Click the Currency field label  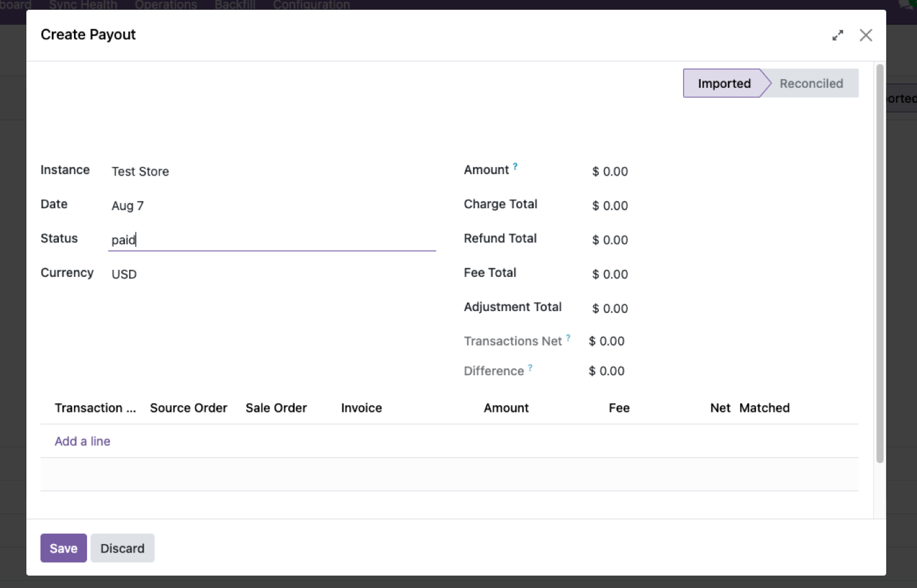67,273
